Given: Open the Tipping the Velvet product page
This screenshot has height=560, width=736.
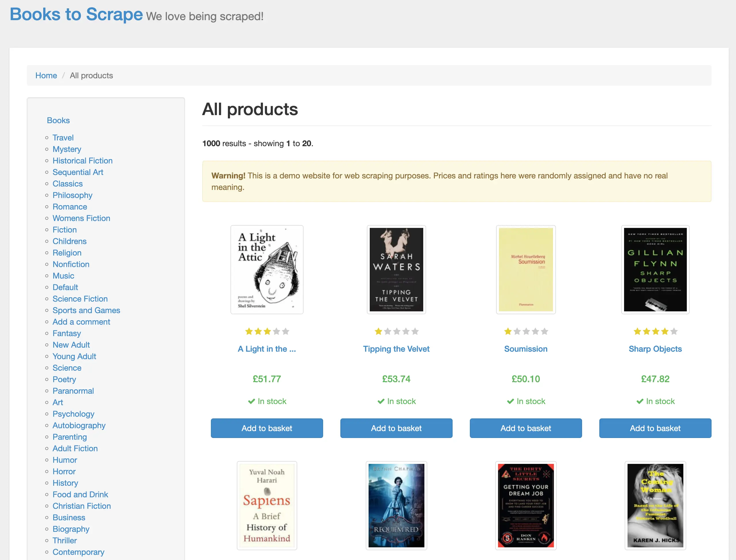Looking at the screenshot, I should pyautogui.click(x=396, y=349).
